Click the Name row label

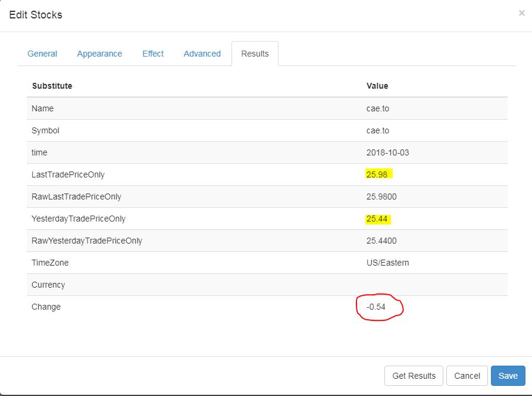pyautogui.click(x=42, y=109)
